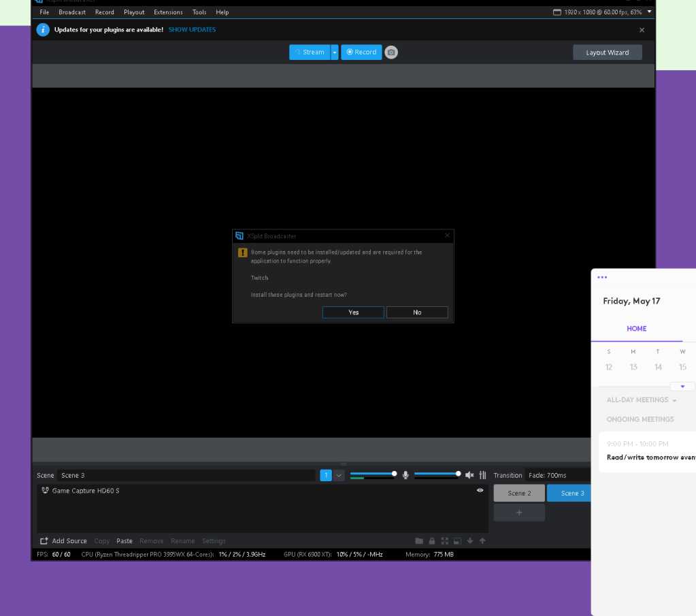Open the 9:00 PM - 10:00 PM meeting
The image size is (696, 616).
(647, 451)
